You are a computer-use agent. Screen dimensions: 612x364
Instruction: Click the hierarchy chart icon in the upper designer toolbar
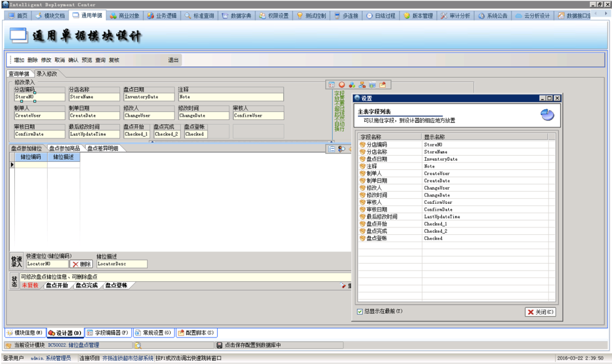362,84
